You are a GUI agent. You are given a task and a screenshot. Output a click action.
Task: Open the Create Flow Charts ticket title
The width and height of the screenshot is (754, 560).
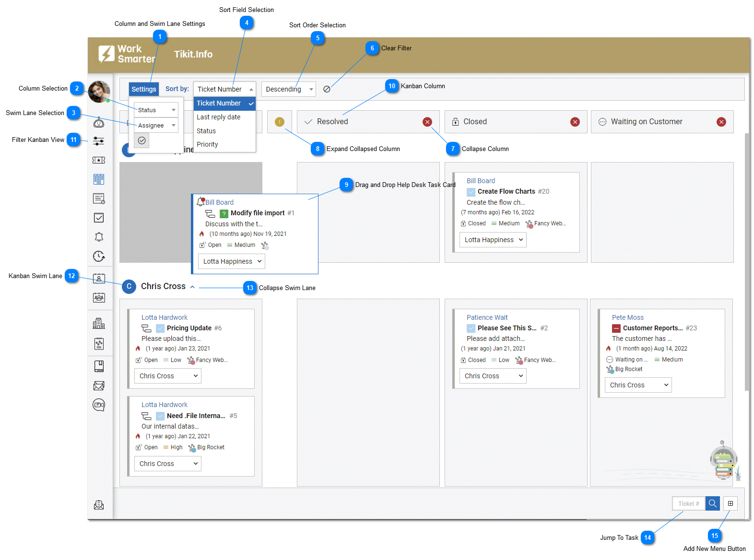pos(506,191)
